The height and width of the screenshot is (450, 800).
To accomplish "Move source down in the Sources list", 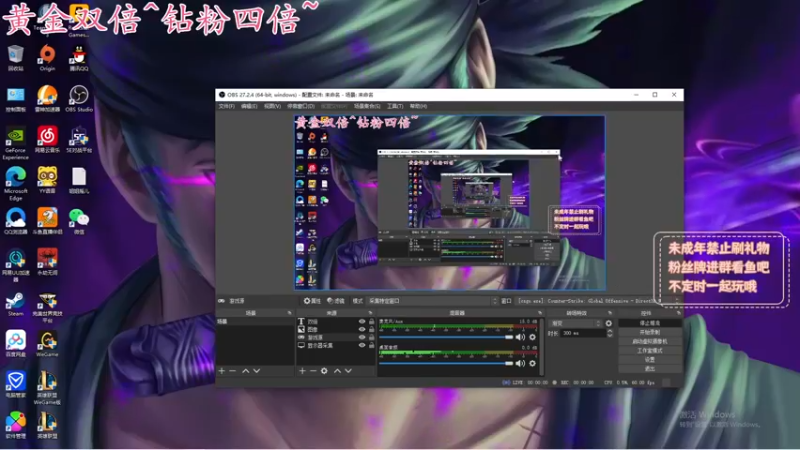I will tap(348, 371).
